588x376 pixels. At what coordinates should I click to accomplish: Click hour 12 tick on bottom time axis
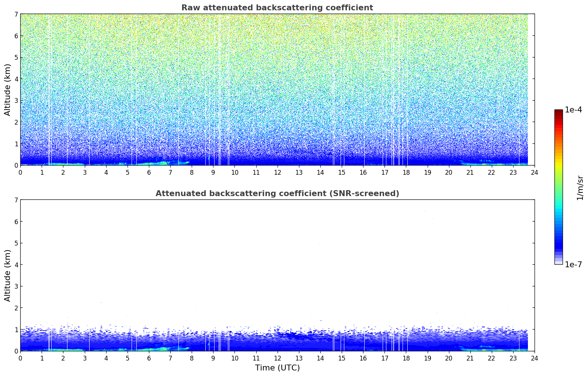coord(277,358)
